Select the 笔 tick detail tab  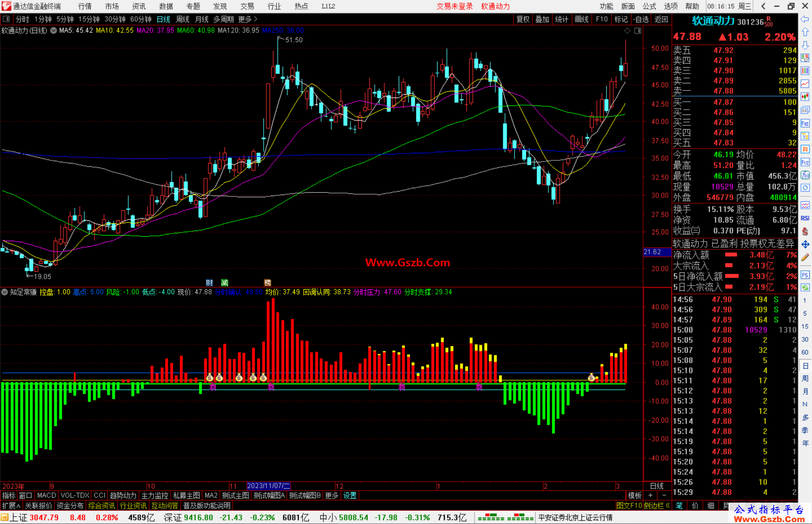[x=679, y=506]
